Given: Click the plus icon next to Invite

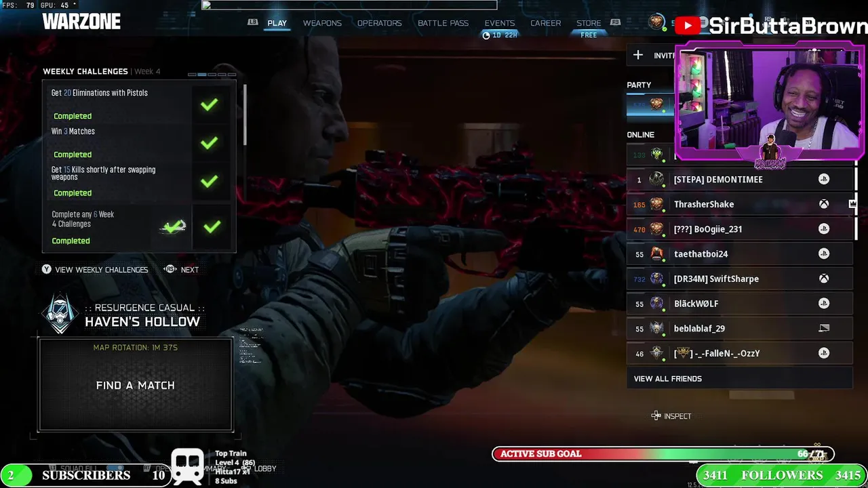Looking at the screenshot, I should pos(638,55).
